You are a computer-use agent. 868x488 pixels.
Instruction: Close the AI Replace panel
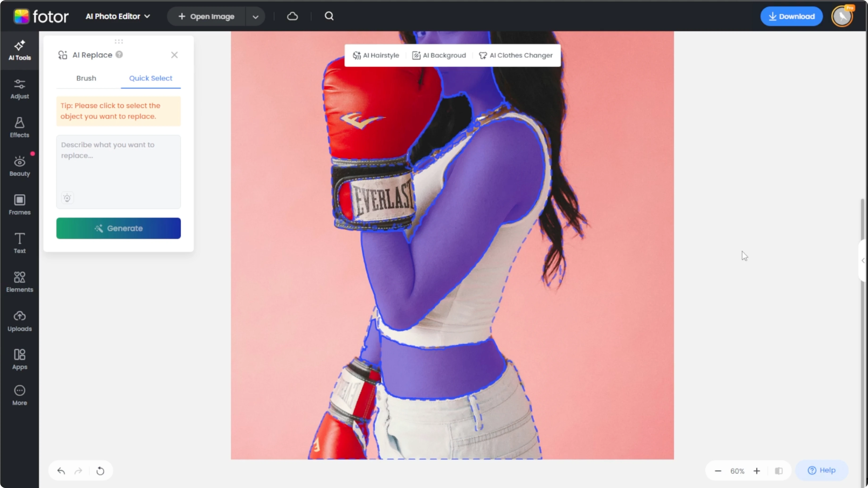[174, 55]
